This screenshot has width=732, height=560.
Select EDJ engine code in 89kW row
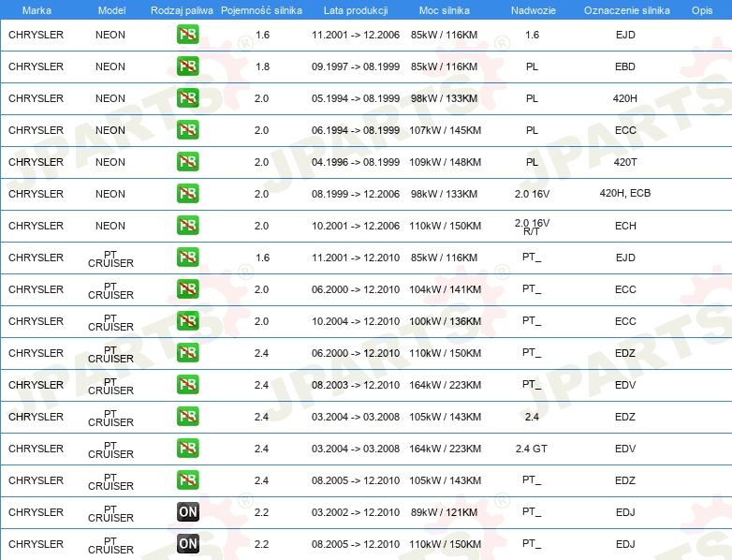click(625, 512)
